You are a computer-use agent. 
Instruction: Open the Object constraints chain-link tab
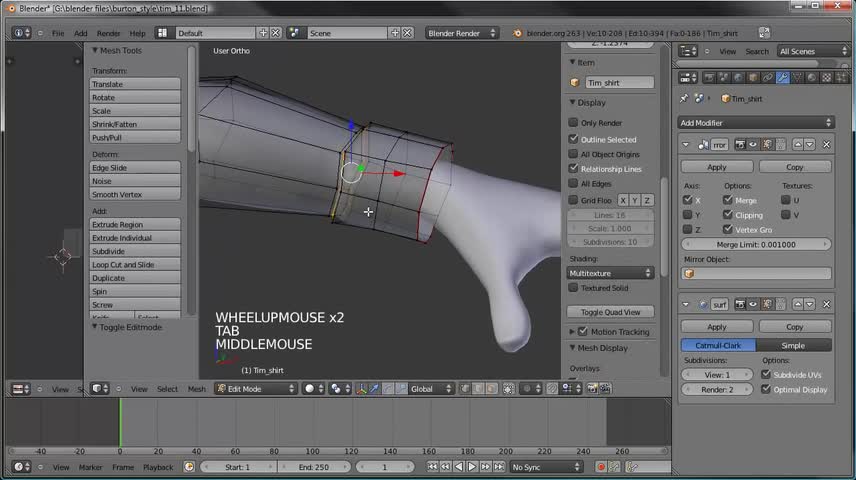tap(768, 78)
